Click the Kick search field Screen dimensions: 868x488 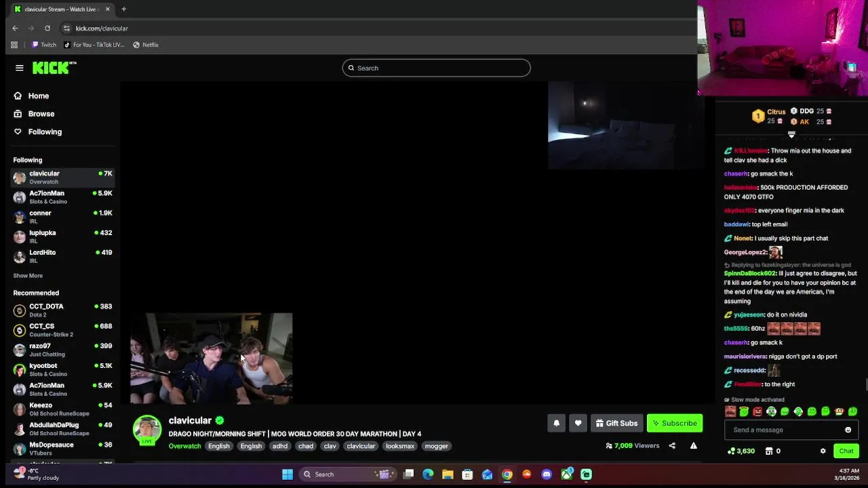pos(436,68)
